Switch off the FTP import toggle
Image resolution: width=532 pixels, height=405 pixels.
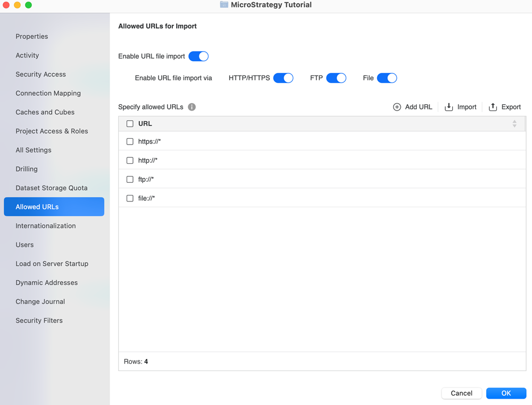tap(336, 78)
